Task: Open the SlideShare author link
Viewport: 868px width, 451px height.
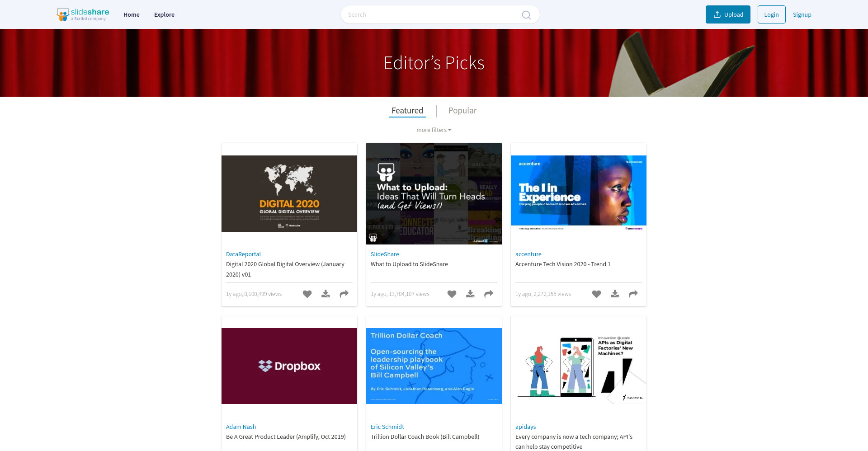Action: pyautogui.click(x=385, y=254)
